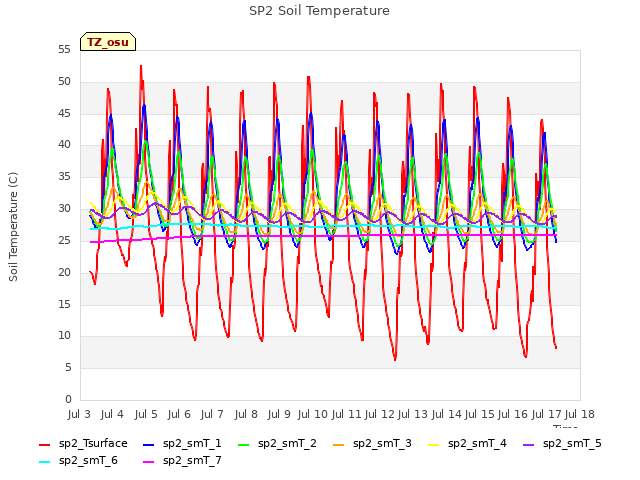Screen dimensions: 640x480
Task: Click the cyan sp2_smT_6 legend swatch
Action: click(x=44, y=462)
